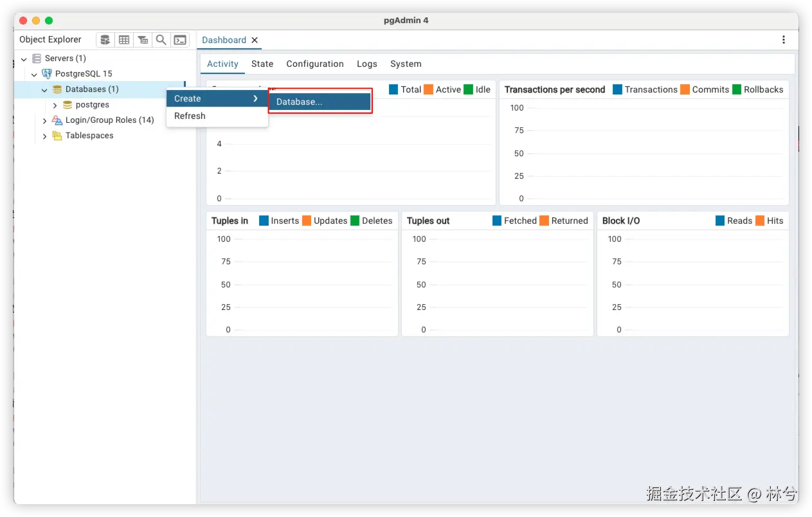This screenshot has width=812, height=517.
Task: Toggle the Updates legend swatch
Action: pyautogui.click(x=306, y=221)
